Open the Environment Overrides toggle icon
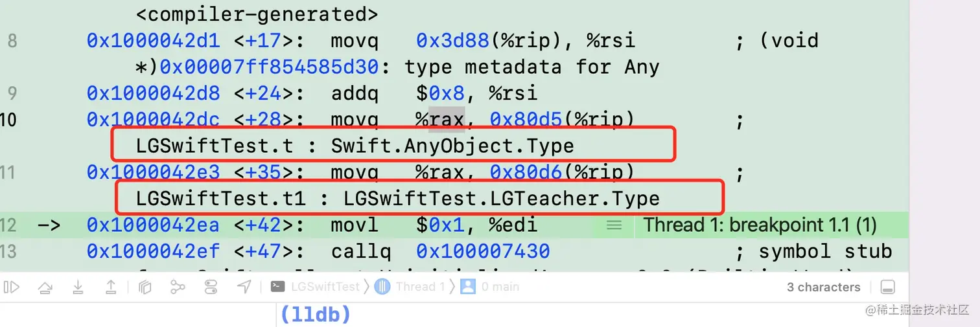 click(211, 287)
